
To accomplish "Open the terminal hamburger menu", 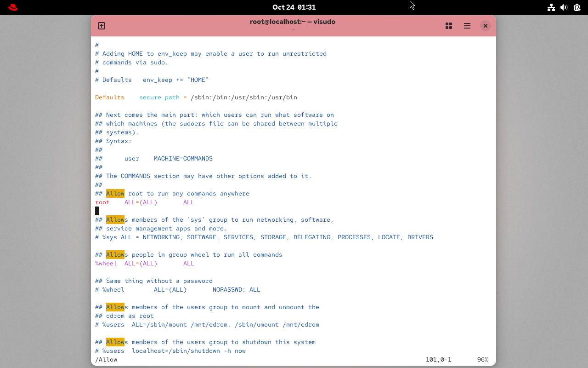I will tap(467, 26).
